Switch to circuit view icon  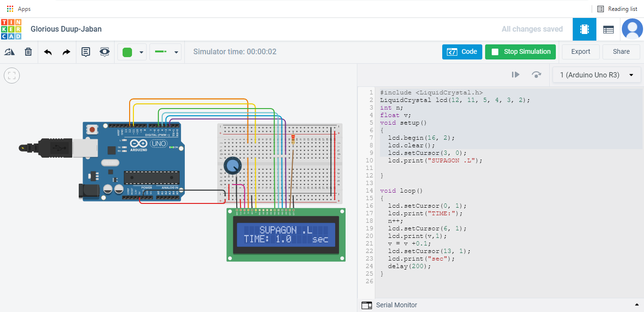click(x=585, y=29)
